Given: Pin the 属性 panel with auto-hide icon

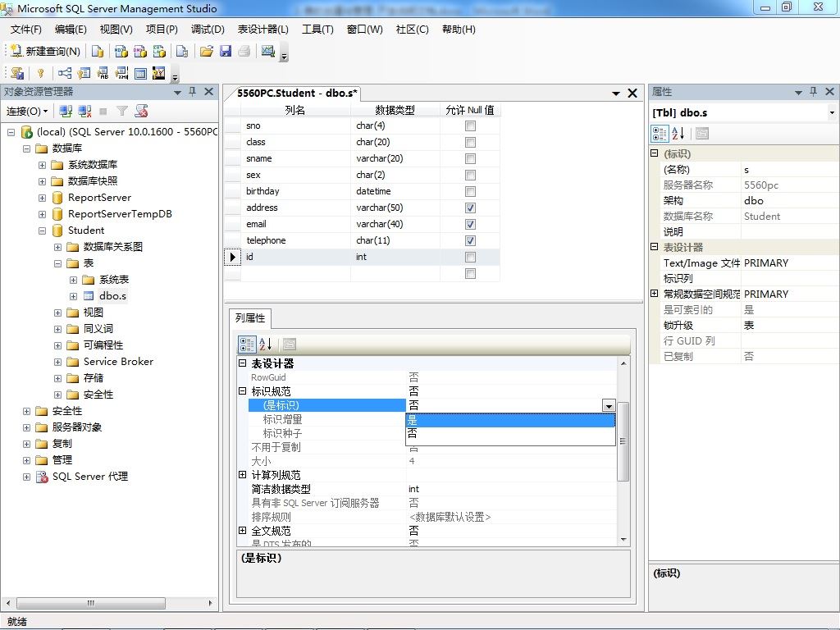Looking at the screenshot, I should (813, 92).
